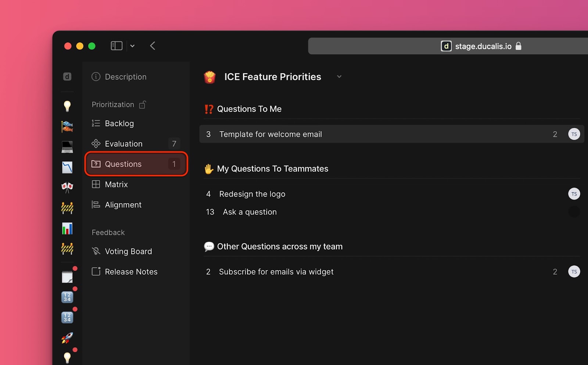Open the Backlog section
Screen dimensions: 588x365
click(119, 124)
